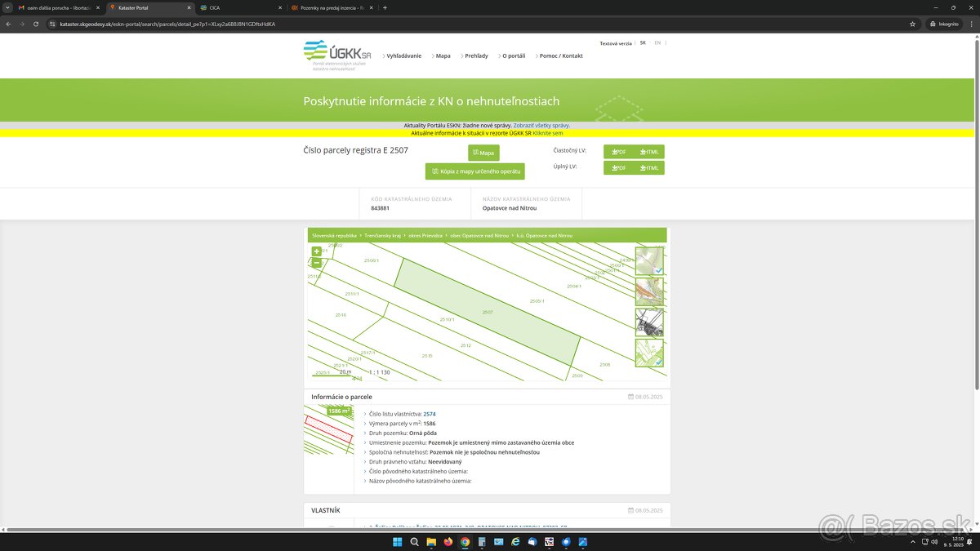Toggle the green parcel layer thumbnail
This screenshot has width=980, height=551.
pyautogui.click(x=649, y=353)
